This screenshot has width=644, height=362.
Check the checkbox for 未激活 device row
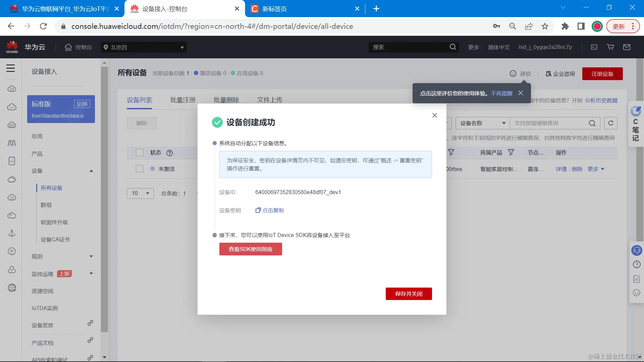(140, 169)
